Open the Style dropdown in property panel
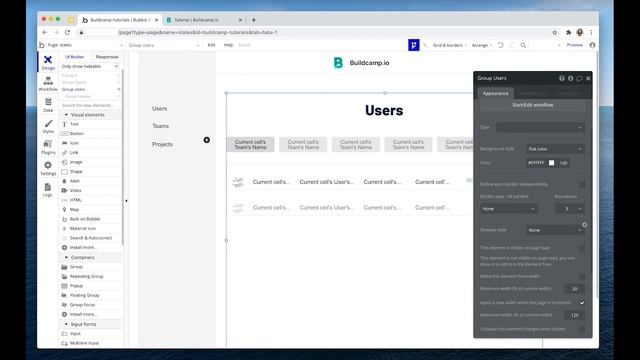The height and width of the screenshot is (360, 640). [x=540, y=127]
